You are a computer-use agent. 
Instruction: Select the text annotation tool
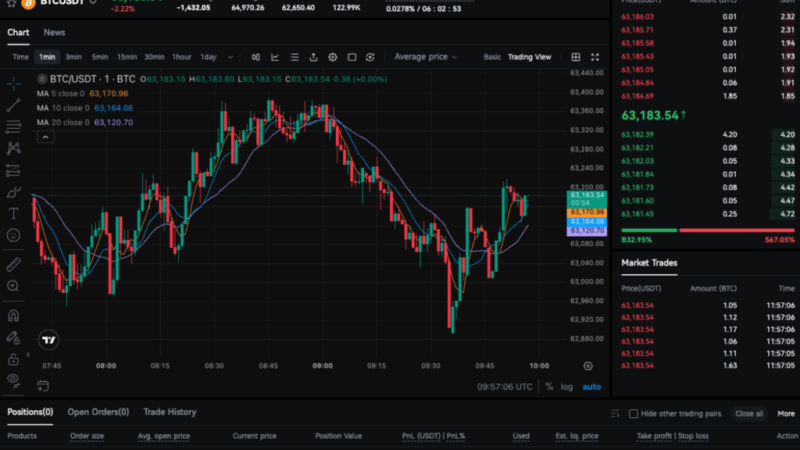pyautogui.click(x=14, y=214)
